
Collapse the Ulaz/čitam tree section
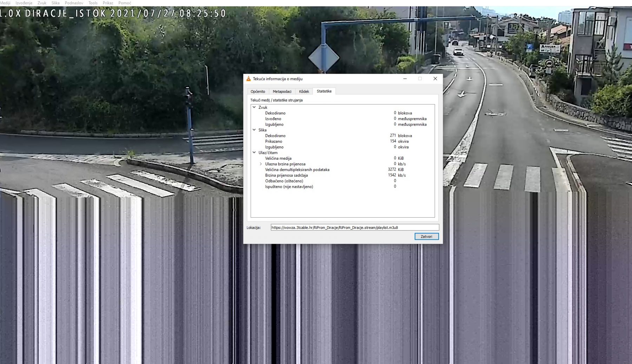click(254, 153)
